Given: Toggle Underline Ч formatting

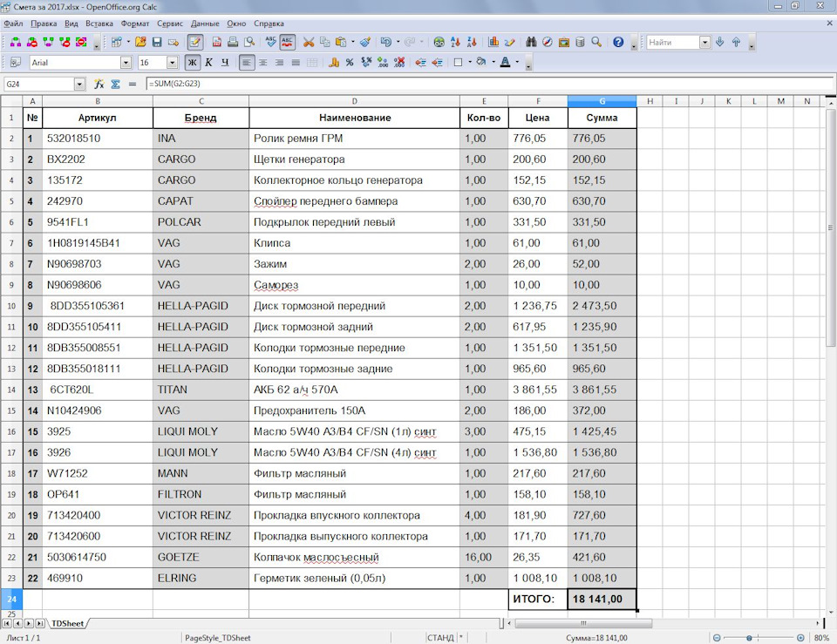Looking at the screenshot, I should pos(225,63).
